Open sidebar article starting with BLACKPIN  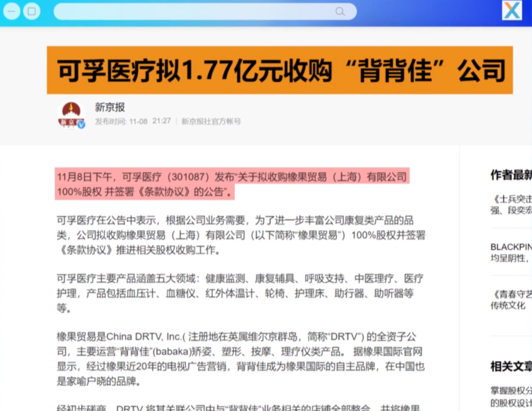pyautogui.click(x=511, y=252)
